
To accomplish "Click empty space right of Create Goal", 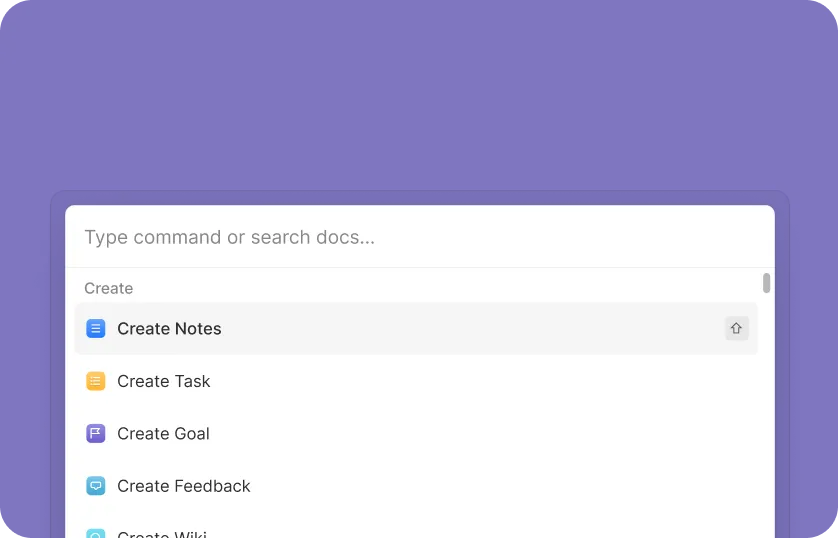I will 480,433.
